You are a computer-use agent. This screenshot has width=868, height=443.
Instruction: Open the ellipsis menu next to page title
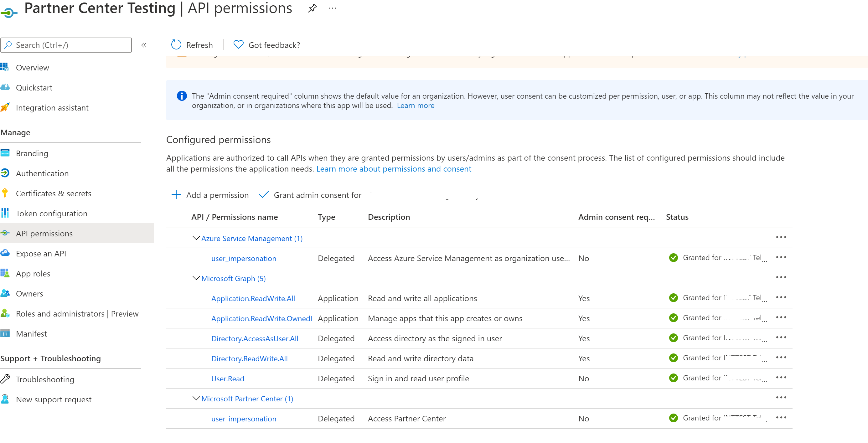click(332, 8)
